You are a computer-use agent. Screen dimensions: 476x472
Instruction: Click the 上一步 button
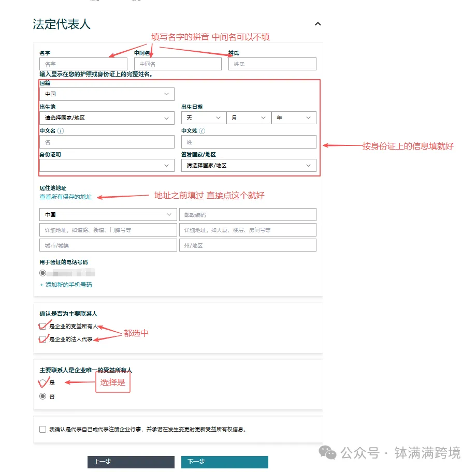(x=131, y=462)
